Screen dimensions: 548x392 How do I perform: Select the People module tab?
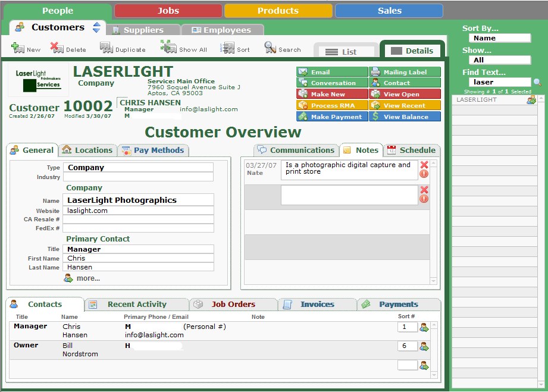point(58,11)
